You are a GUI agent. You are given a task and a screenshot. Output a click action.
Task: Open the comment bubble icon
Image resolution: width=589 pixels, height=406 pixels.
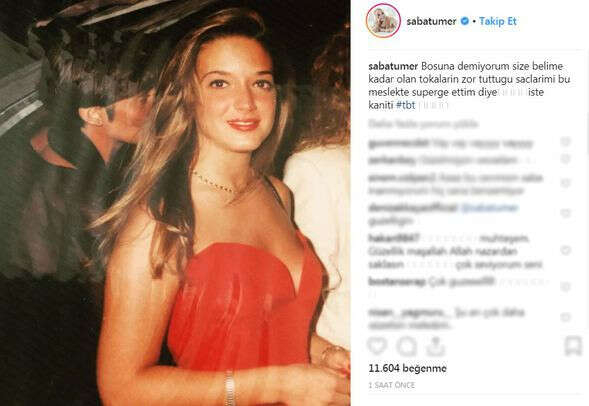406,346
